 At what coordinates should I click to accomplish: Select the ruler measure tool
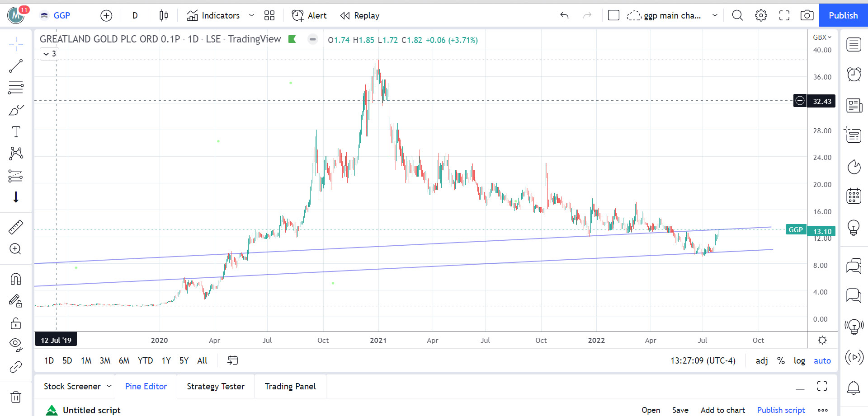coord(16,227)
